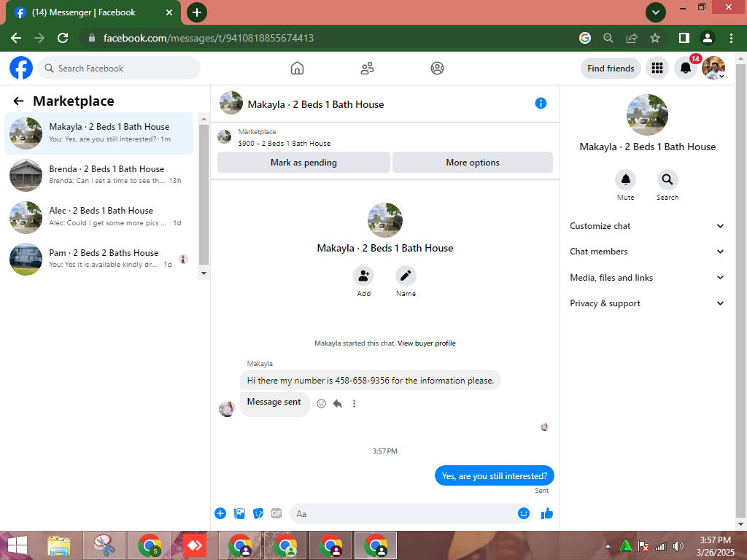This screenshot has width=747, height=560.
Task: Expand Privacy & support section
Action: (646, 303)
